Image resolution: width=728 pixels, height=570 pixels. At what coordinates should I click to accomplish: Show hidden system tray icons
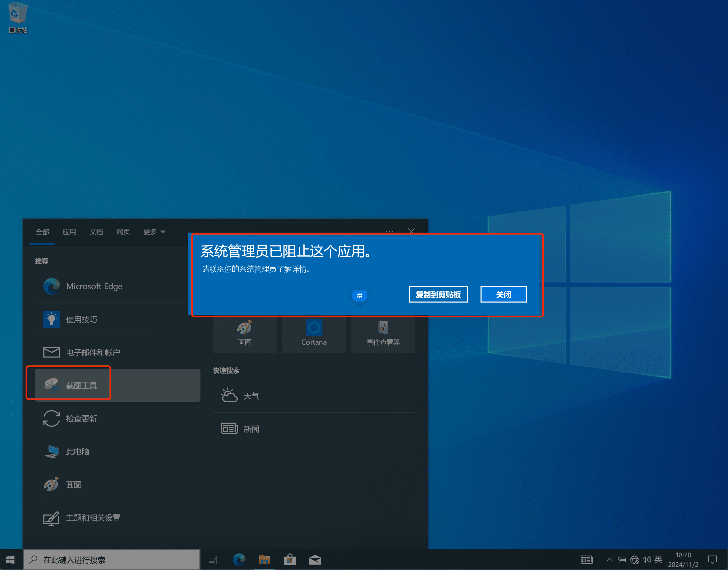coord(609,560)
